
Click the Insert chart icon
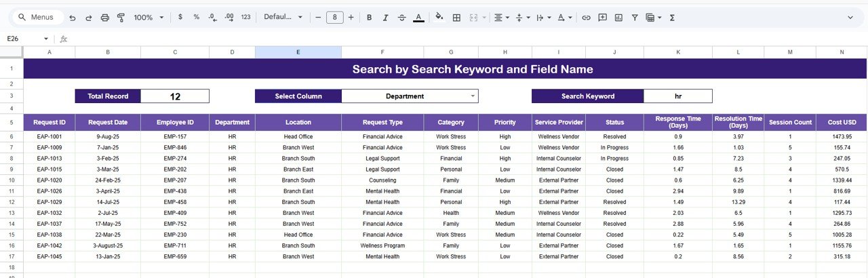[618, 18]
